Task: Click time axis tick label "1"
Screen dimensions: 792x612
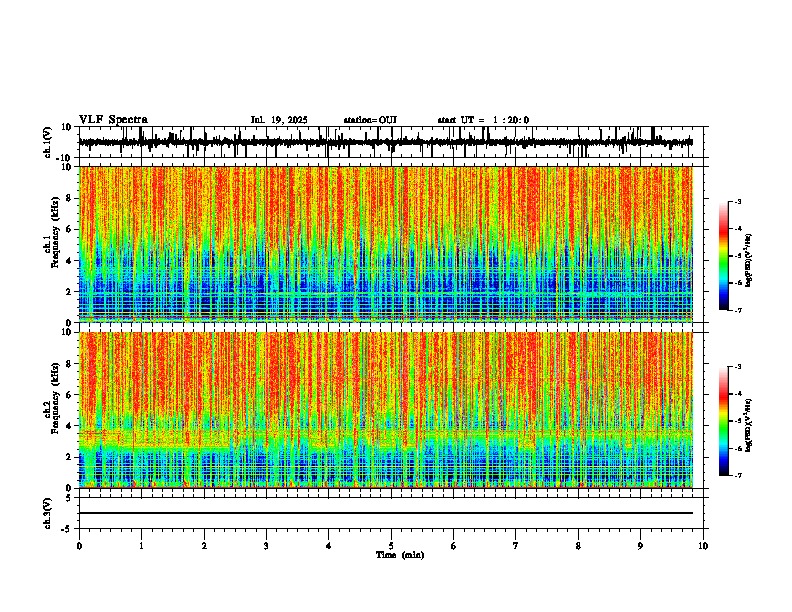Action: 141,546
